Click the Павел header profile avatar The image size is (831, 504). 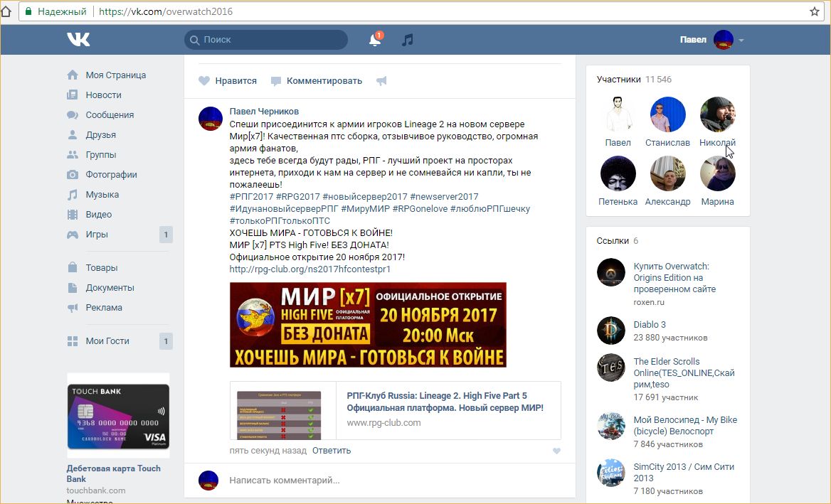click(724, 40)
